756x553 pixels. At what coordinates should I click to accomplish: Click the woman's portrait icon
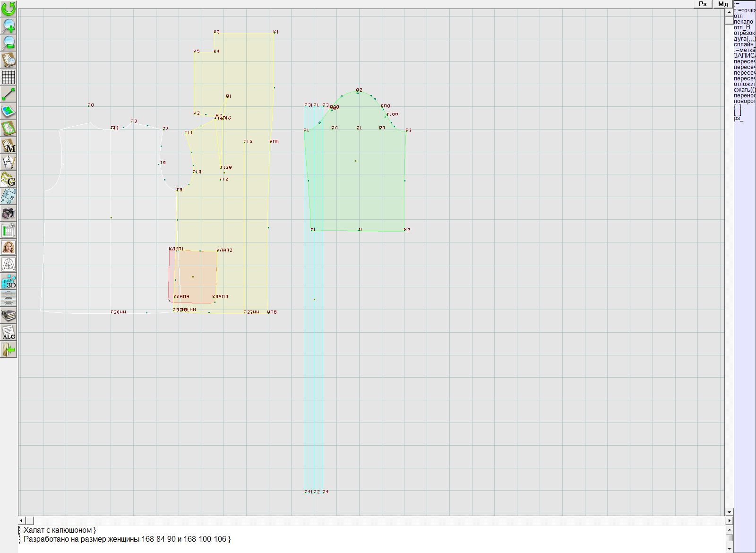click(9, 247)
